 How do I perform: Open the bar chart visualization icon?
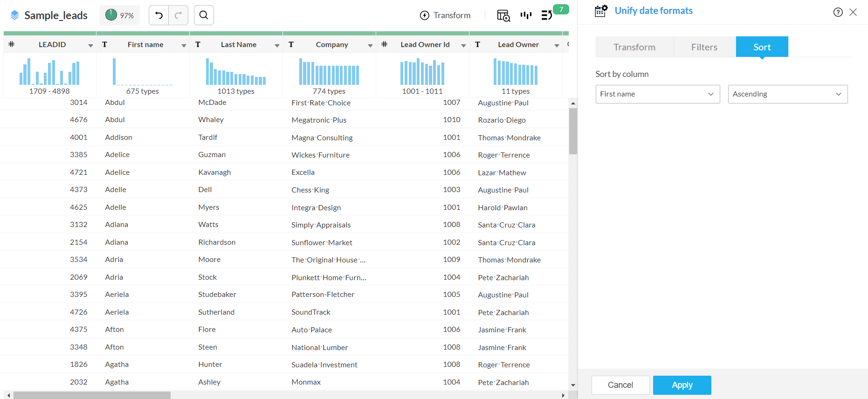(x=526, y=15)
